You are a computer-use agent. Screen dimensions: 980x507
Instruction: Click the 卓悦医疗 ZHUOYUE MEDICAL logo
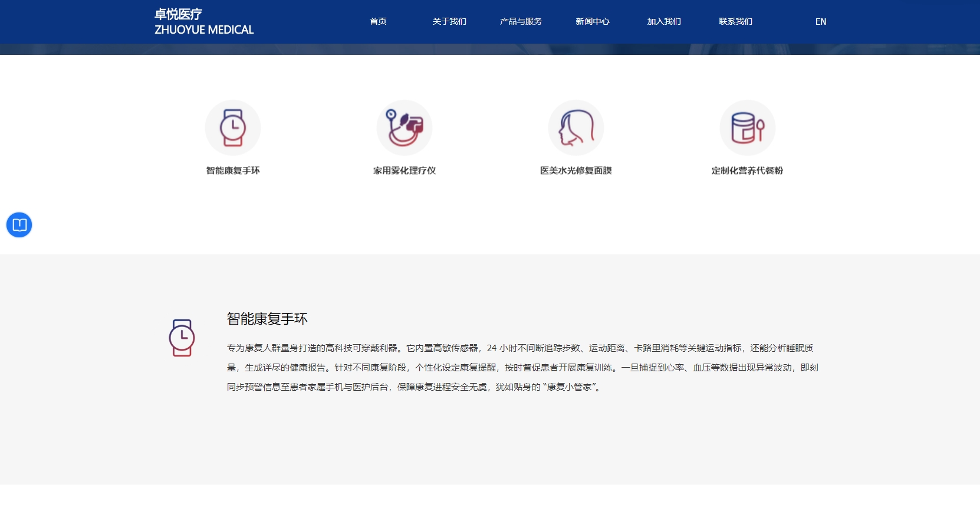[204, 22]
